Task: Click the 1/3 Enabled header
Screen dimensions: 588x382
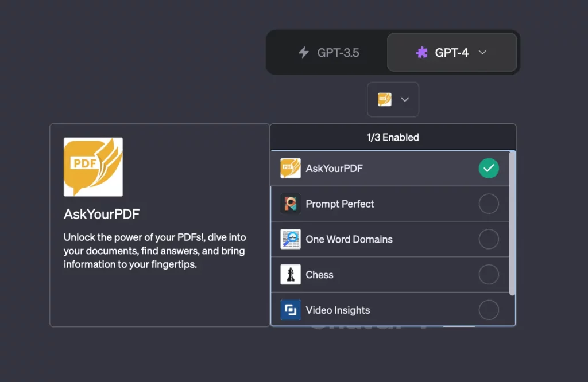Action: 393,137
